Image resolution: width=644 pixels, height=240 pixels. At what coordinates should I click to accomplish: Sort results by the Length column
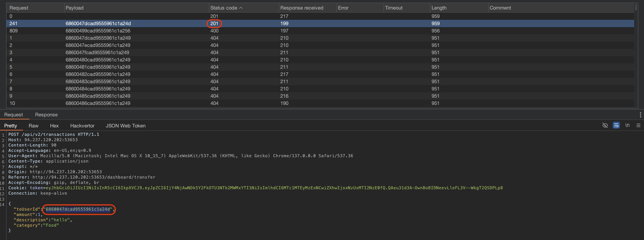459,8
